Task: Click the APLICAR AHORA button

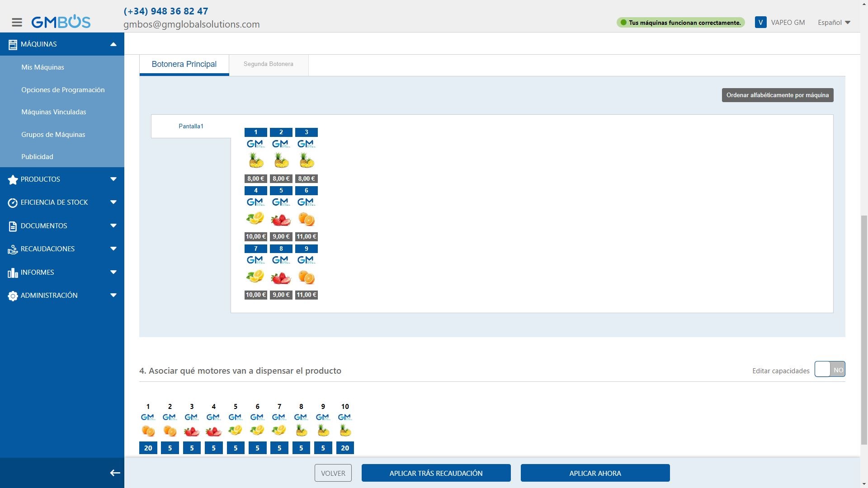Action: coord(595,473)
